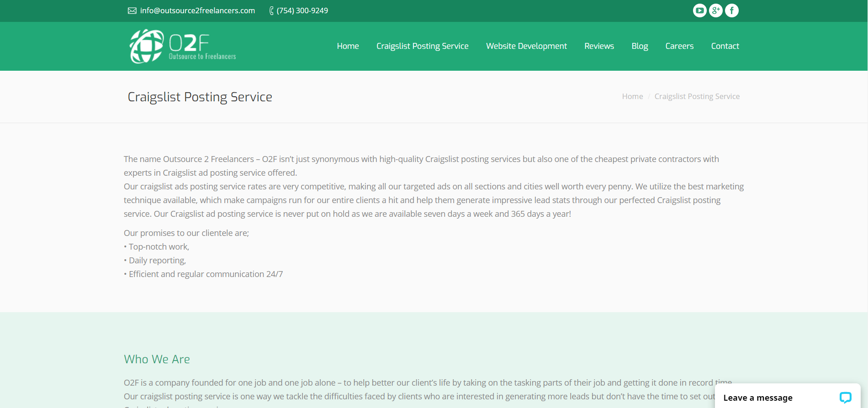Viewport: 868px width, 408px height.
Task: Click the 'Daily reporting,' bullet text
Action: coord(157,261)
